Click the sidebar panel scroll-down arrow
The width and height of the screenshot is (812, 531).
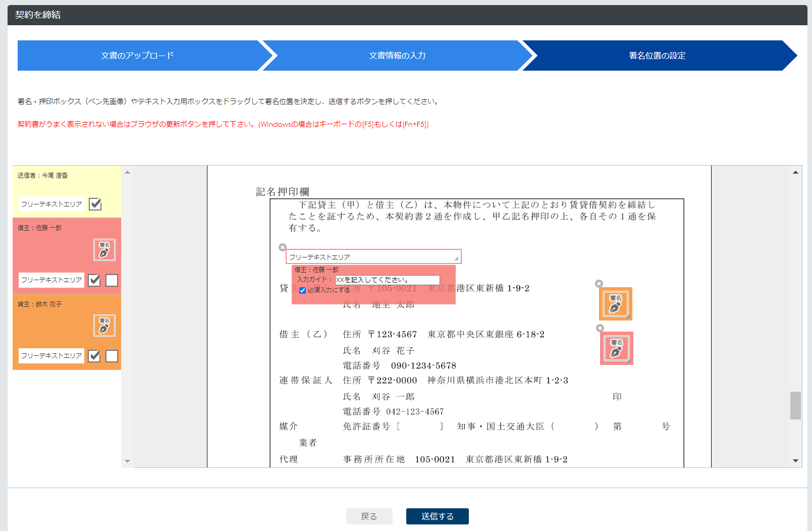coord(127,461)
